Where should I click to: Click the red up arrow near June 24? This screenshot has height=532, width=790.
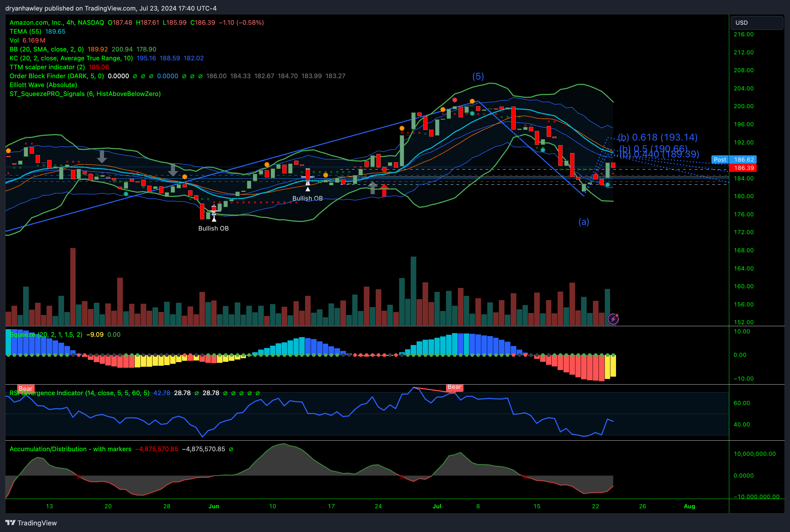pos(384,190)
